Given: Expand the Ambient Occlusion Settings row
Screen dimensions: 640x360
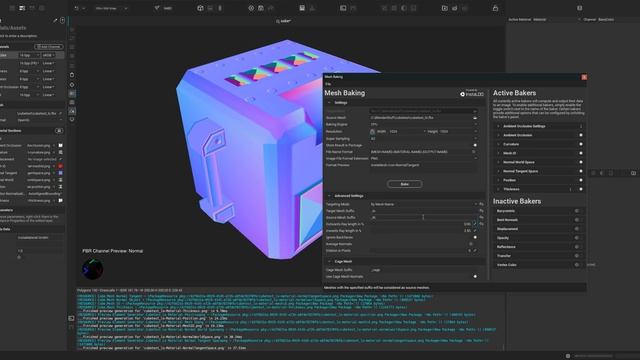Looking at the screenshot, I should [x=498, y=126].
